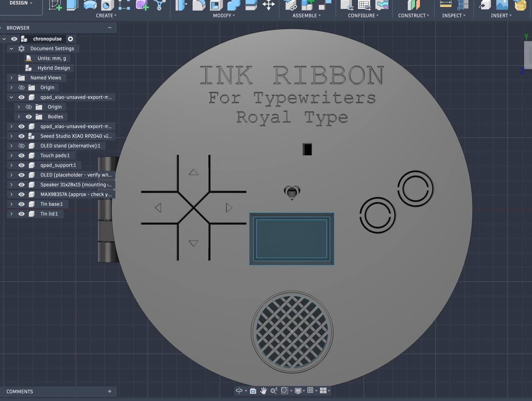Select the Measure tool in Inspect
Image resolution: width=532 pixels, height=401 pixels.
coord(445,5)
